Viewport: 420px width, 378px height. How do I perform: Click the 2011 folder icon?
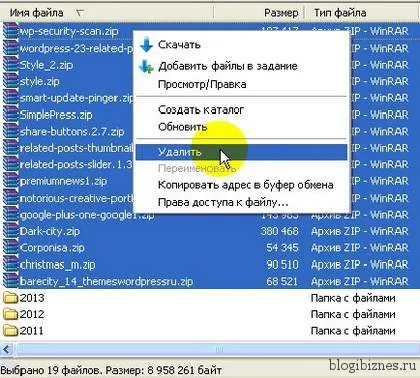tap(11, 331)
